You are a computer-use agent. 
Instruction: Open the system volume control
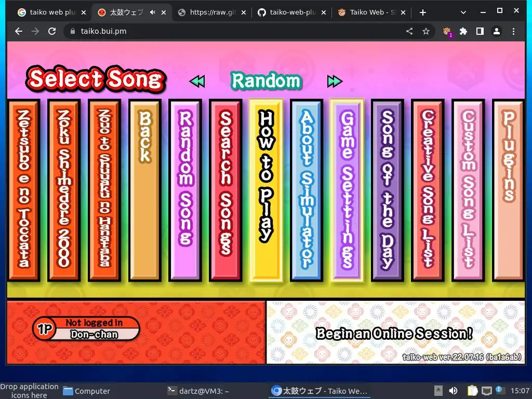[x=453, y=391]
